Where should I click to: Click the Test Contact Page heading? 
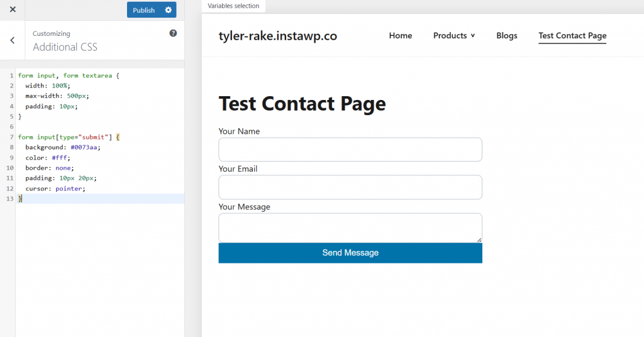tap(302, 104)
